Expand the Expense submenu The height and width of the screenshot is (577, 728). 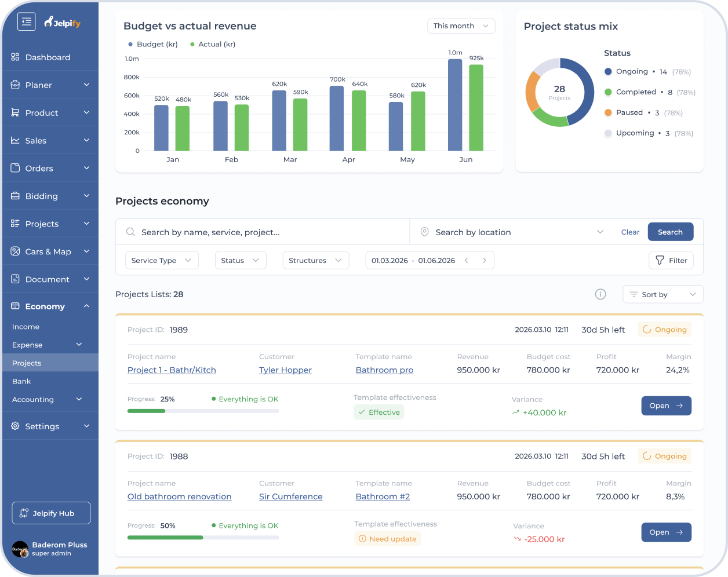coord(79,345)
